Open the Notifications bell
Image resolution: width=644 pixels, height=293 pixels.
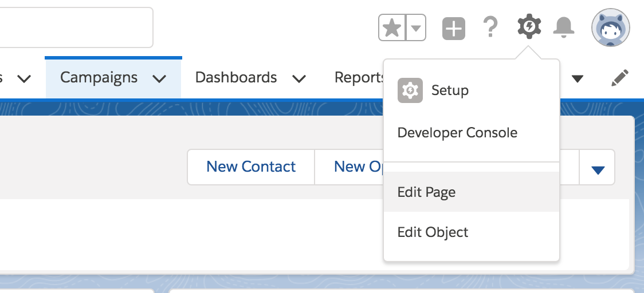[564, 27]
